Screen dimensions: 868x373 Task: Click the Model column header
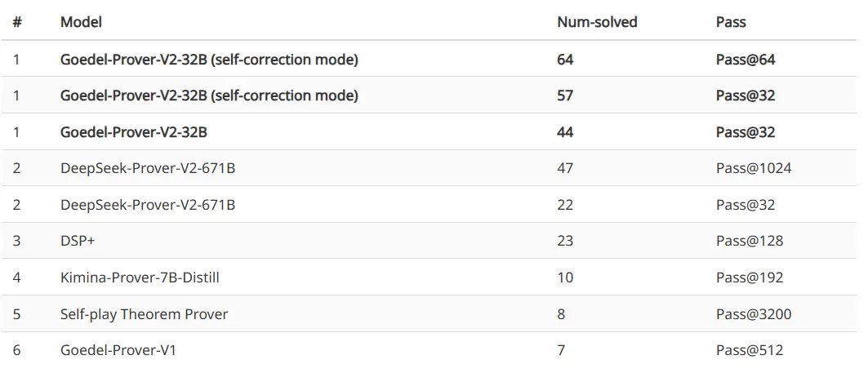point(81,22)
